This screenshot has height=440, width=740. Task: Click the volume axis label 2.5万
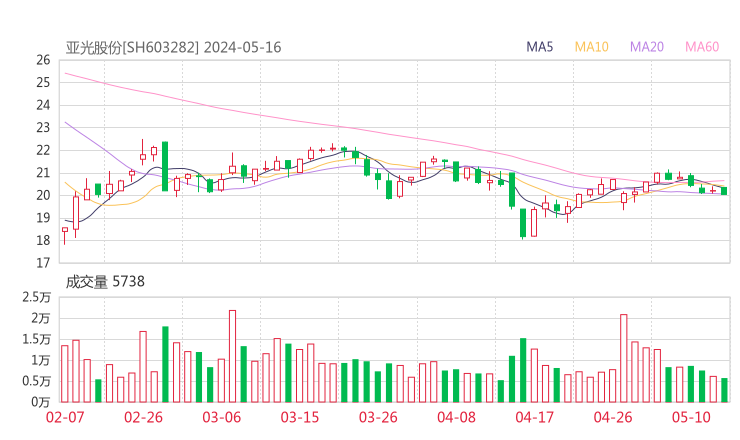[x=36, y=297]
